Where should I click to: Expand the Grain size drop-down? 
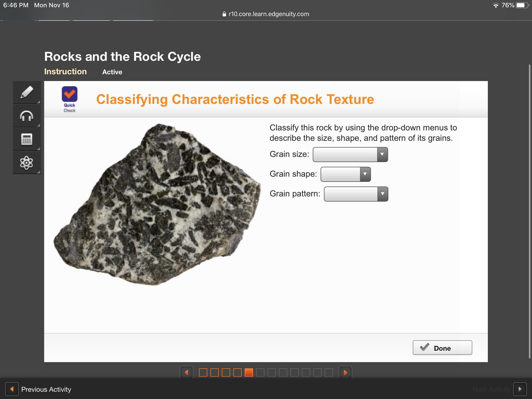[x=350, y=155]
